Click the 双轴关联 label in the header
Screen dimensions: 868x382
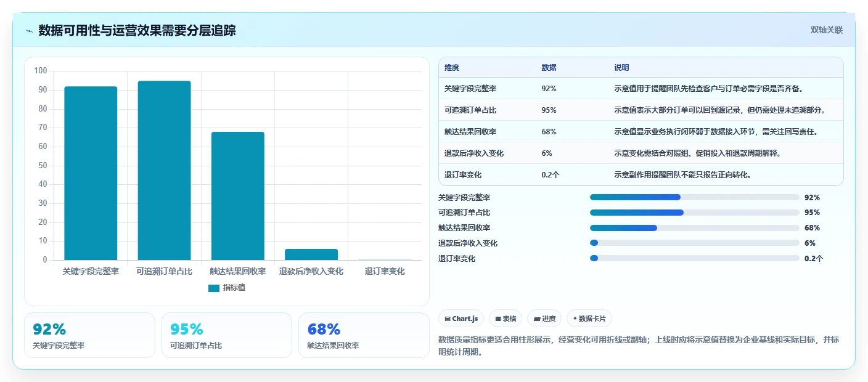point(826,30)
